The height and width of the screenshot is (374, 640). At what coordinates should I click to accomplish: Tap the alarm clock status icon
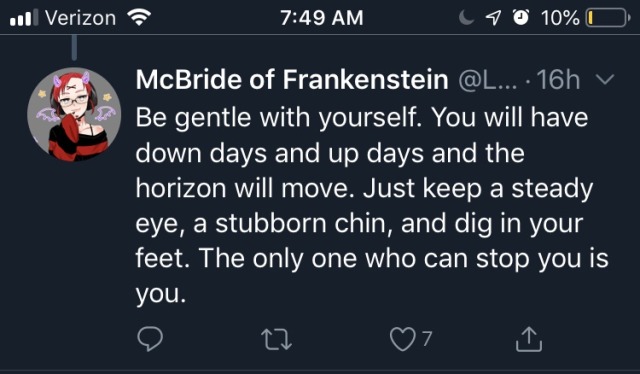tap(520, 18)
